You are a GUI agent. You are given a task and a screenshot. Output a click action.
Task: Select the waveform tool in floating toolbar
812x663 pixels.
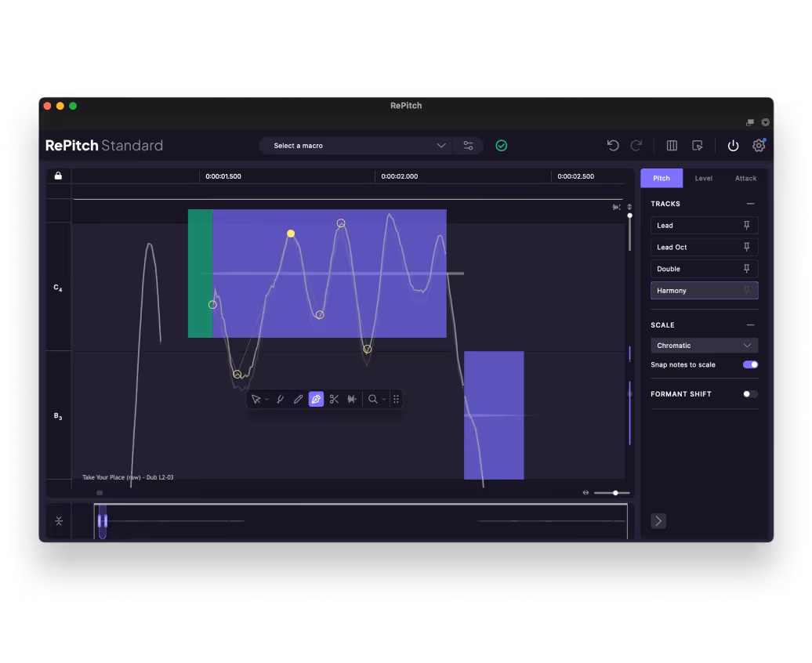352,399
